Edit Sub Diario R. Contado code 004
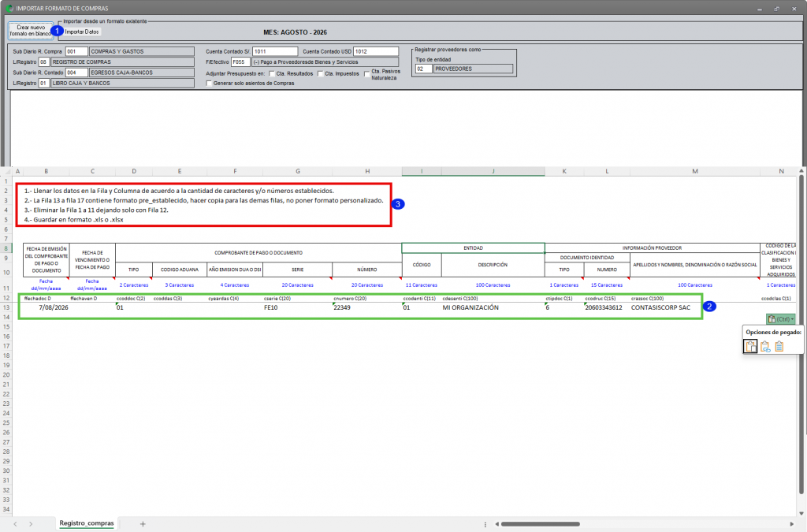 [x=76, y=73]
